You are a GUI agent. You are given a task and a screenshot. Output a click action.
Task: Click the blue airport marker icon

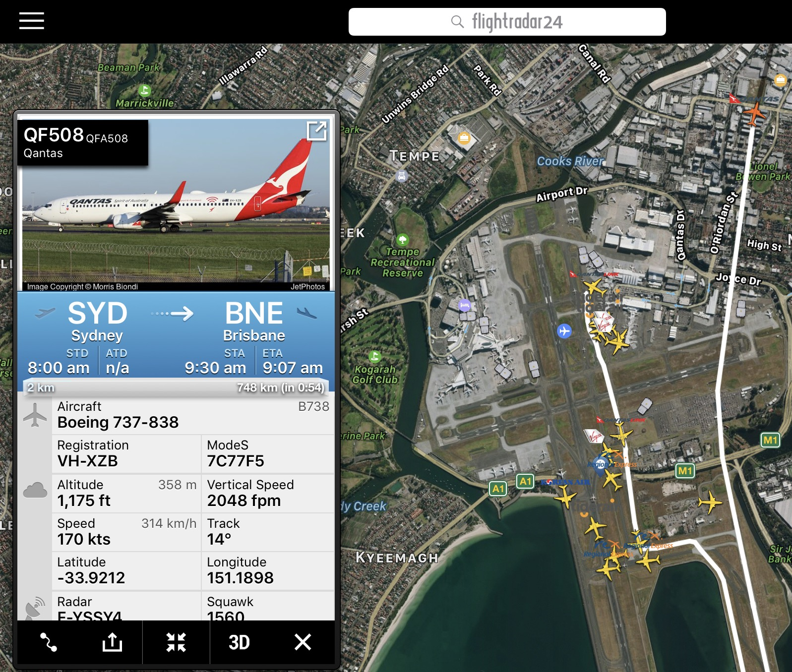point(564,331)
